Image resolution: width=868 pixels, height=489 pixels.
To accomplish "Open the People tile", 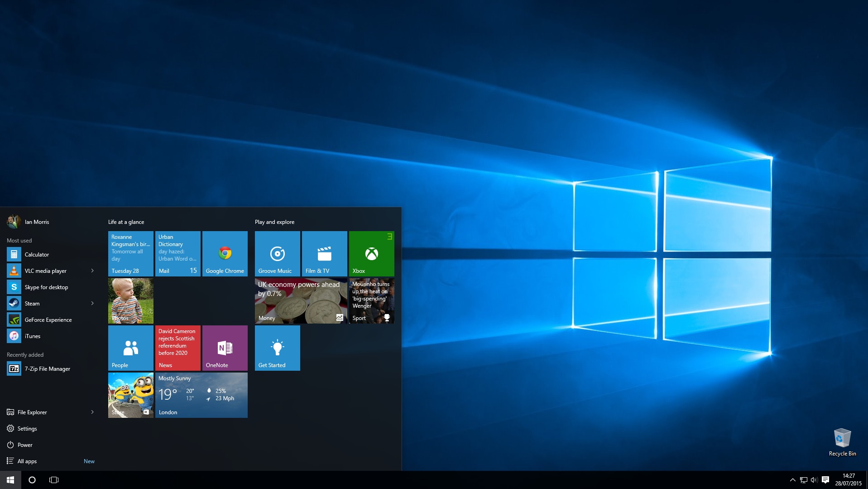I will (x=130, y=348).
